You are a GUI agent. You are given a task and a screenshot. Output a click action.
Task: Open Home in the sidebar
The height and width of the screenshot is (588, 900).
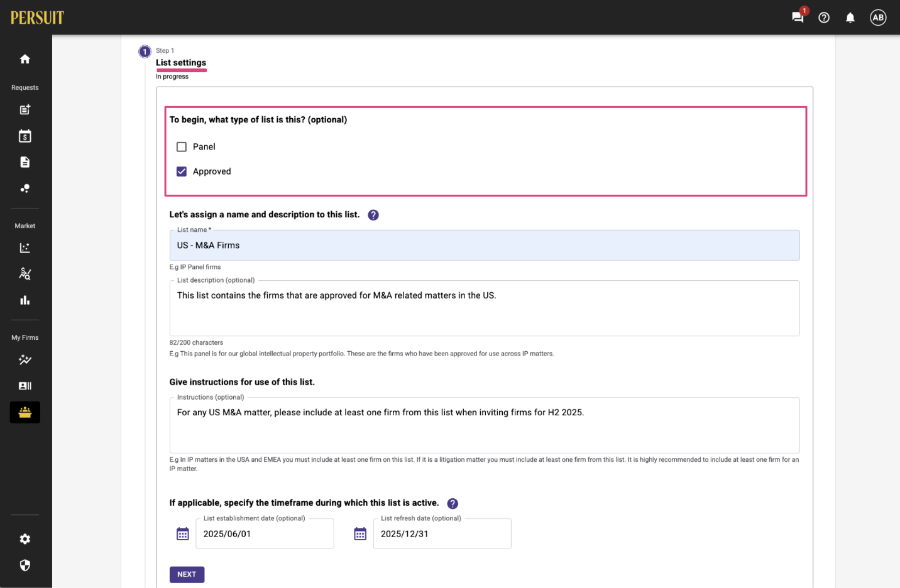[25, 59]
